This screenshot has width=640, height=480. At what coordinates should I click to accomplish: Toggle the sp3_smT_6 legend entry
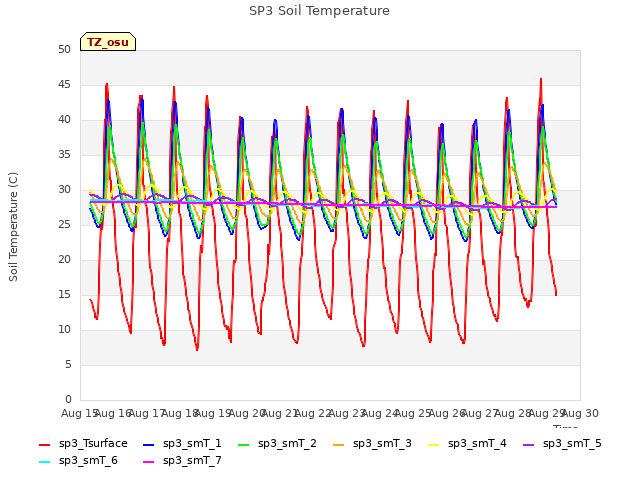[x=78, y=461]
